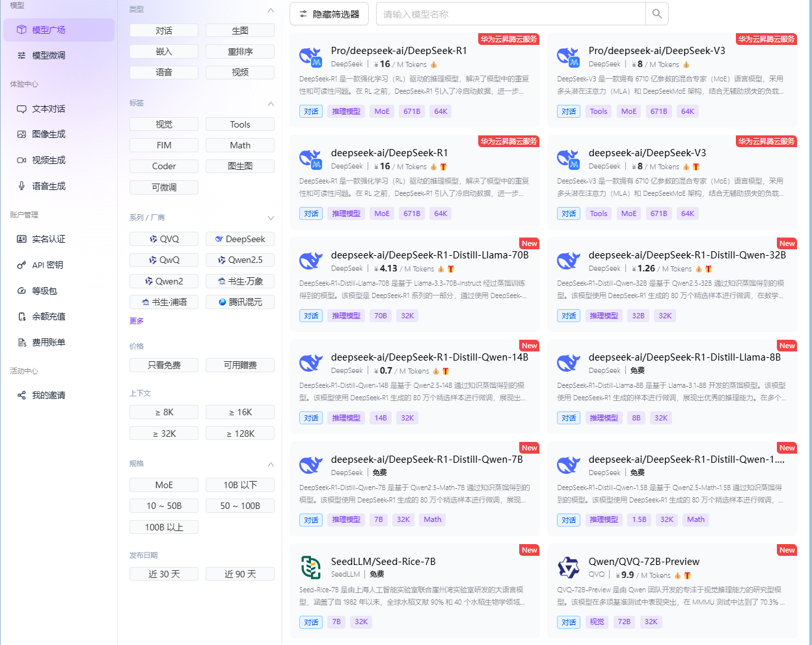The image size is (812, 645).
Task: Click the gift icon on Distill-Qwen-14B price
Action: click(446, 371)
